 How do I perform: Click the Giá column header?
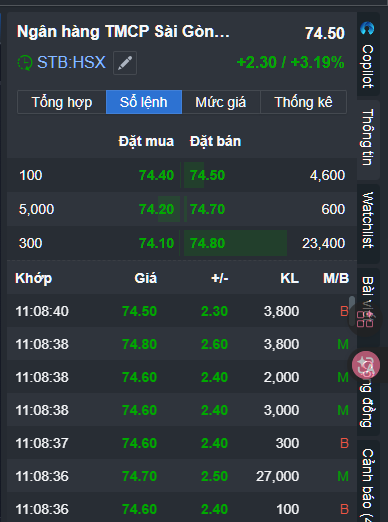[146, 278]
